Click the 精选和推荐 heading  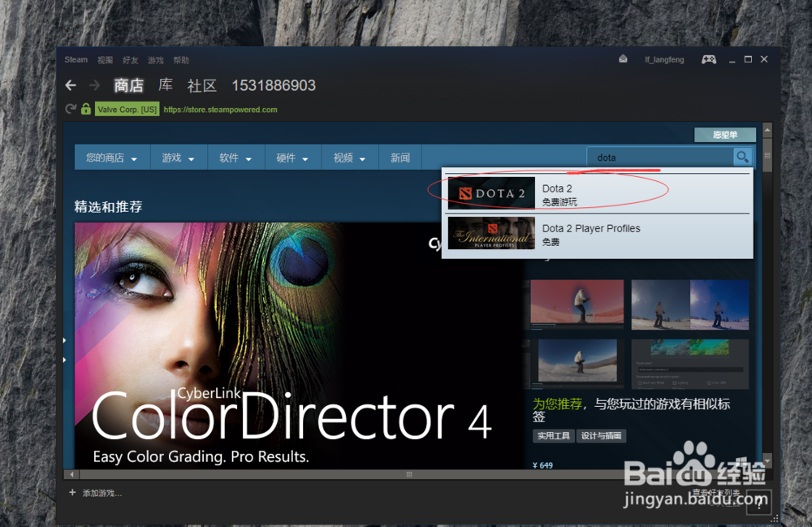(x=108, y=206)
